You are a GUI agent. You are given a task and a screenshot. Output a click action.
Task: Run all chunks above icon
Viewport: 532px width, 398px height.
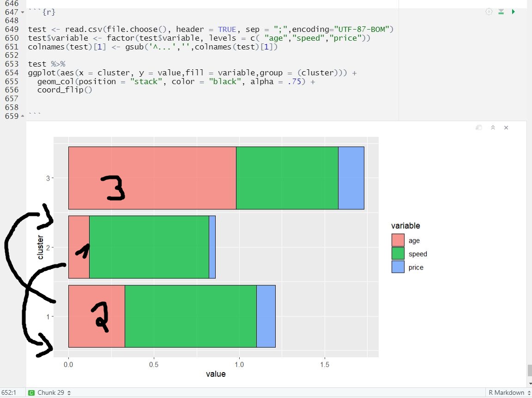[501, 12]
